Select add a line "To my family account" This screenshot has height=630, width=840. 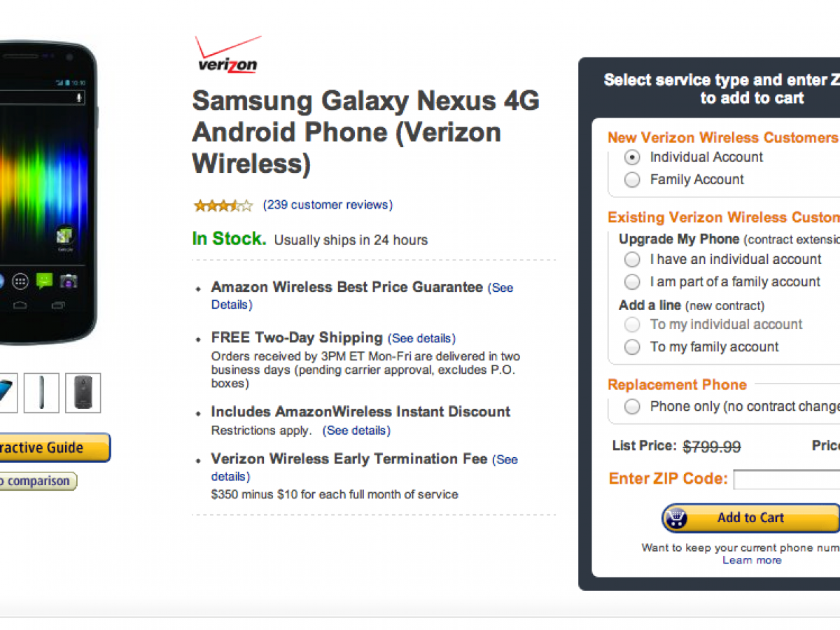[632, 347]
